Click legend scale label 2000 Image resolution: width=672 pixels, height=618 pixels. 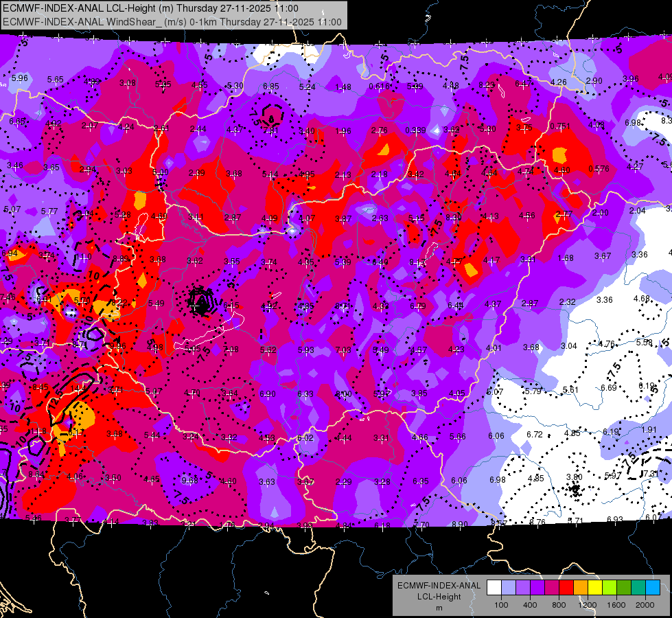[x=645, y=605]
